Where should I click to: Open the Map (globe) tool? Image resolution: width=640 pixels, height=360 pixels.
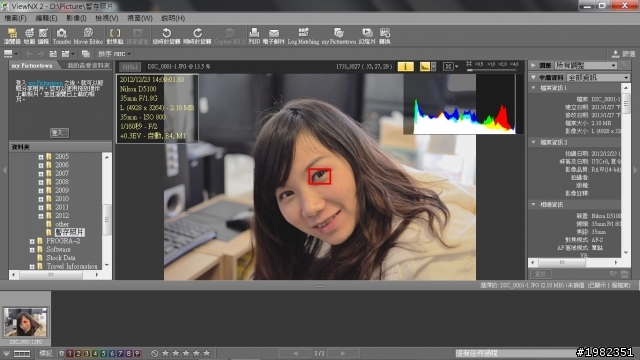point(29,36)
